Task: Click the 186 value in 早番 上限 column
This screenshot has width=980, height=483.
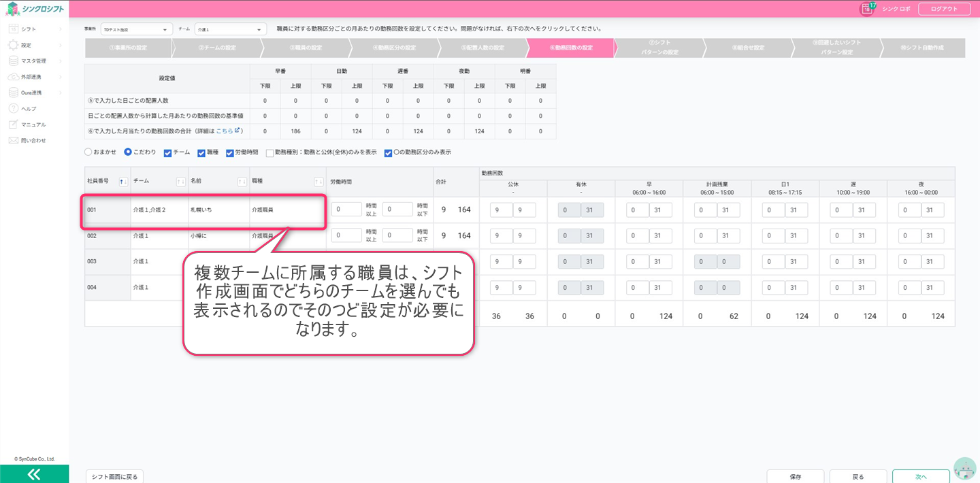Action: coord(295,130)
